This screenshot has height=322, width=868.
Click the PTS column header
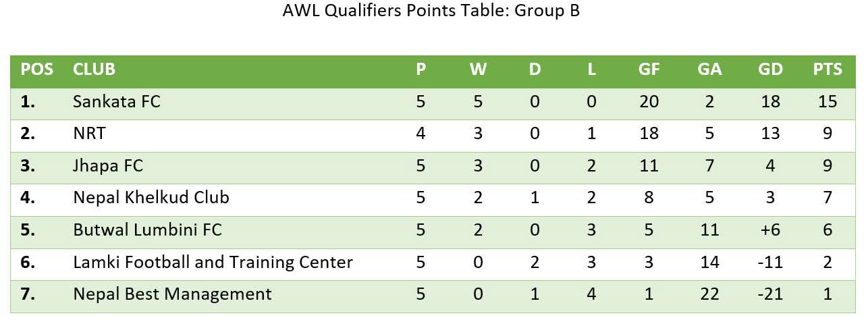828,70
